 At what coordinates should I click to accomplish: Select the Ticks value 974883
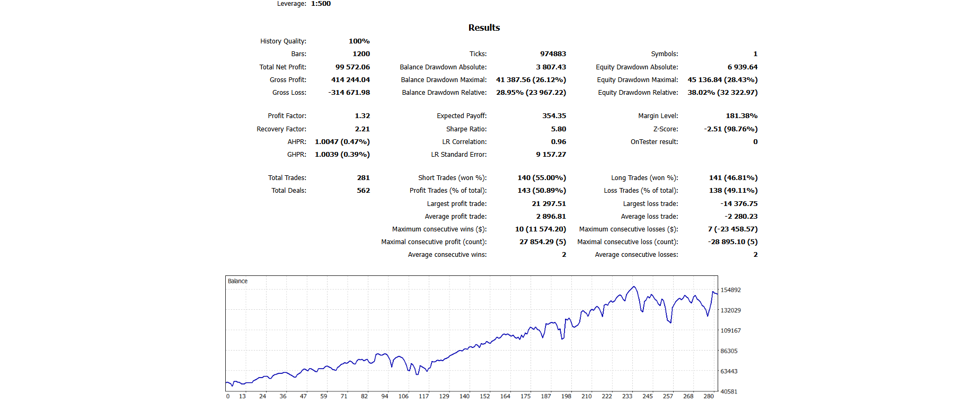click(x=553, y=54)
